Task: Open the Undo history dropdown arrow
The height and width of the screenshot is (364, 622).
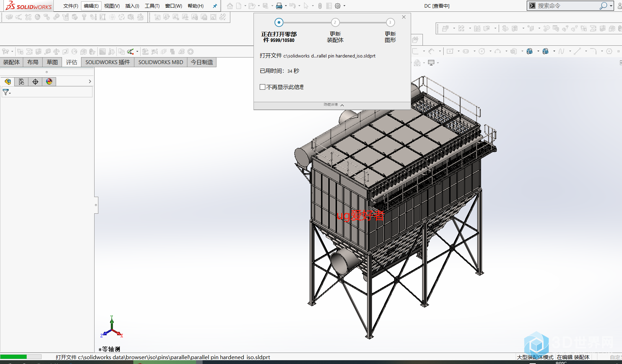Action: (299, 6)
